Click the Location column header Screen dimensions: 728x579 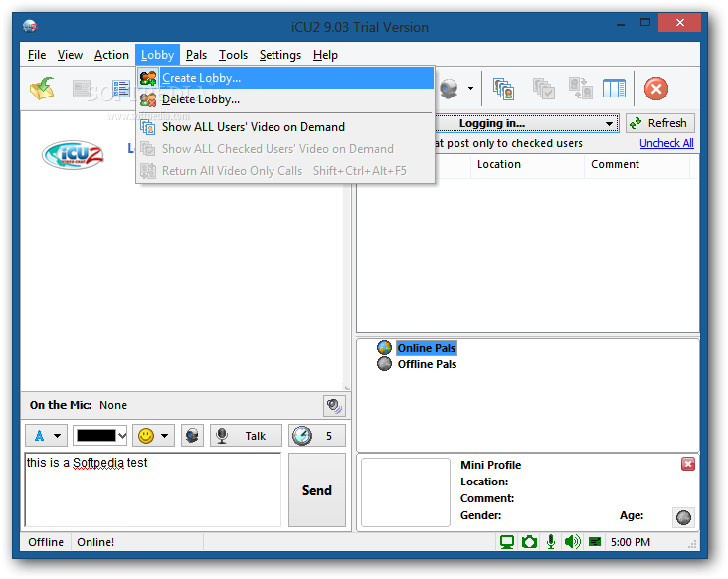point(527,164)
